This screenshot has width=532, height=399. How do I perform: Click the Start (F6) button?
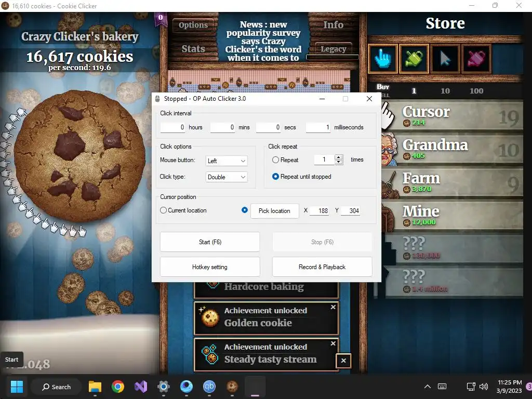pyautogui.click(x=210, y=242)
